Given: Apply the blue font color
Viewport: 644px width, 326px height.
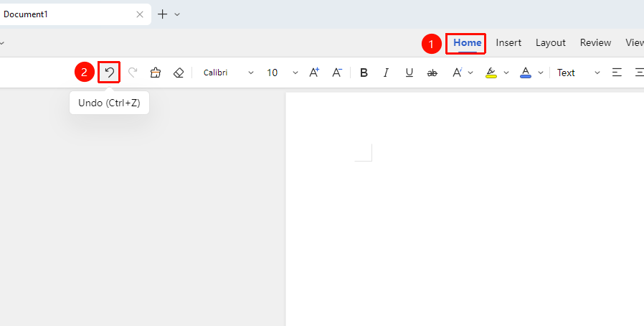Looking at the screenshot, I should [x=526, y=73].
